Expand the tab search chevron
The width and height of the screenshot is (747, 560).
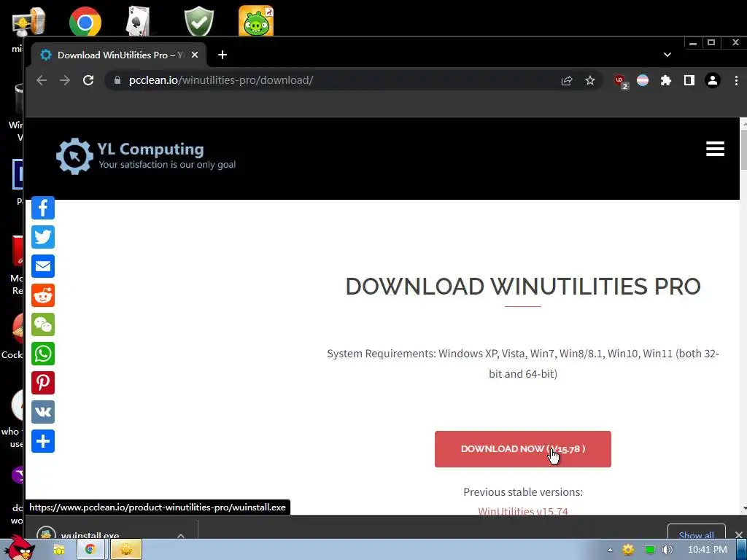click(x=667, y=55)
